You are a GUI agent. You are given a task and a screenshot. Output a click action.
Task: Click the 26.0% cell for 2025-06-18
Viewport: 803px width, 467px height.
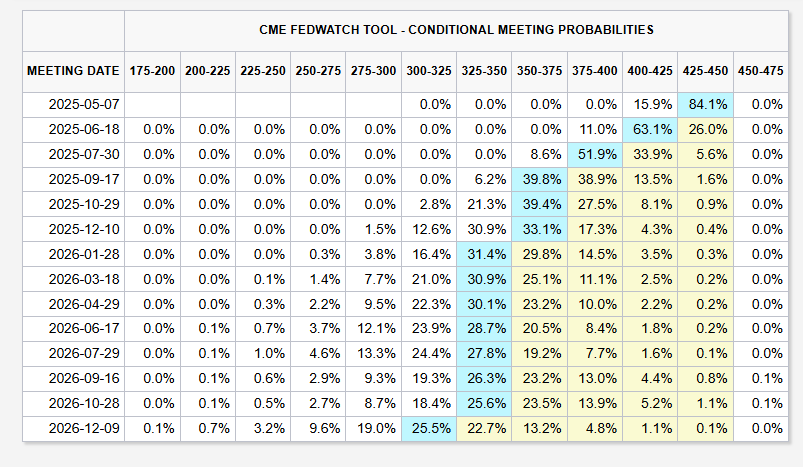pyautogui.click(x=705, y=129)
